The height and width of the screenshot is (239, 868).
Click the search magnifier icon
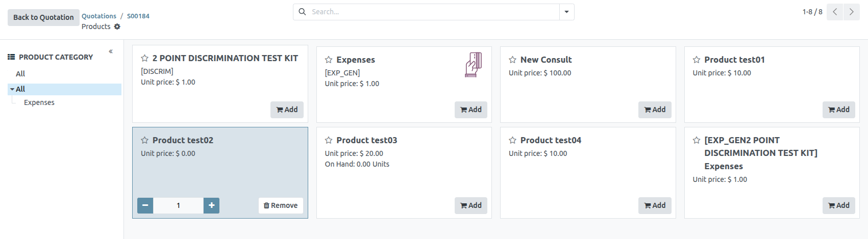(302, 12)
